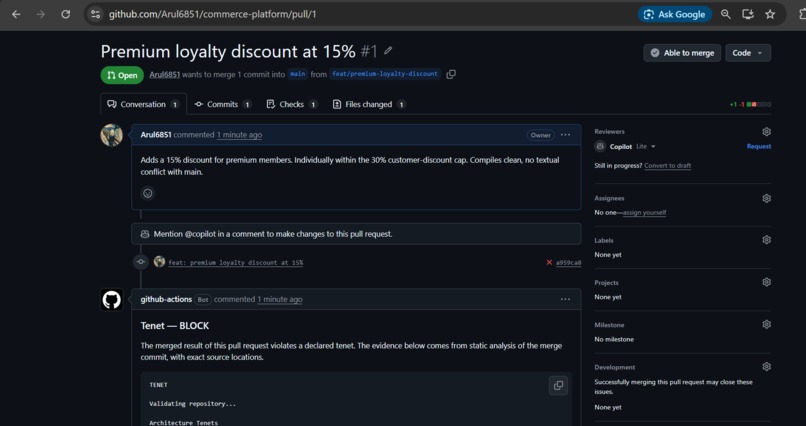Open the Copilot Lite dropdown
Screen dimensions: 806x426
[646, 146]
